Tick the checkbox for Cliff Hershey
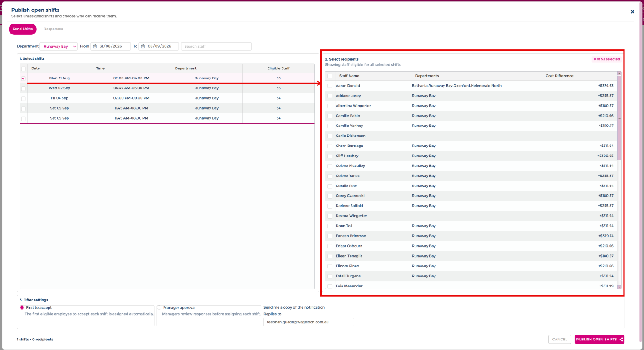This screenshot has height=350, width=644. pyautogui.click(x=330, y=156)
